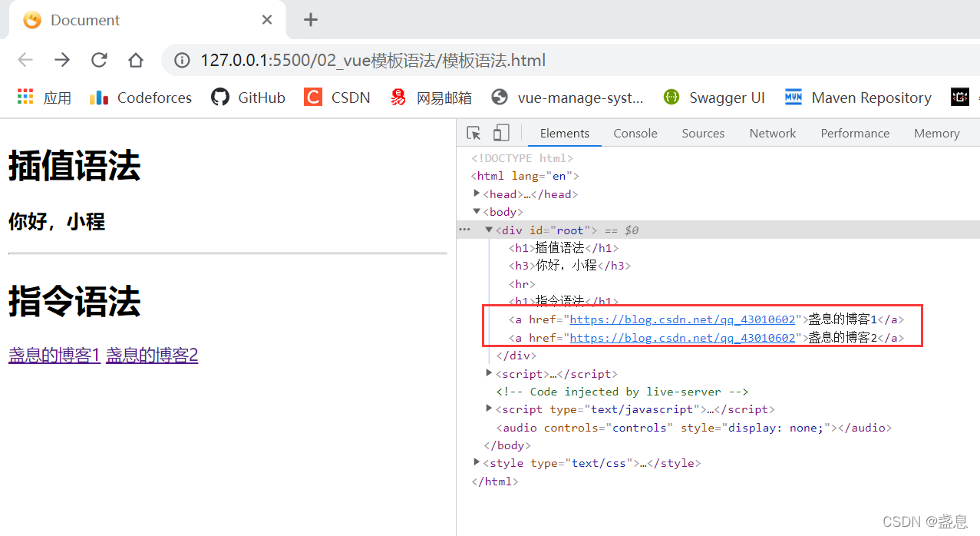Switch to the Elements tab

[565, 133]
